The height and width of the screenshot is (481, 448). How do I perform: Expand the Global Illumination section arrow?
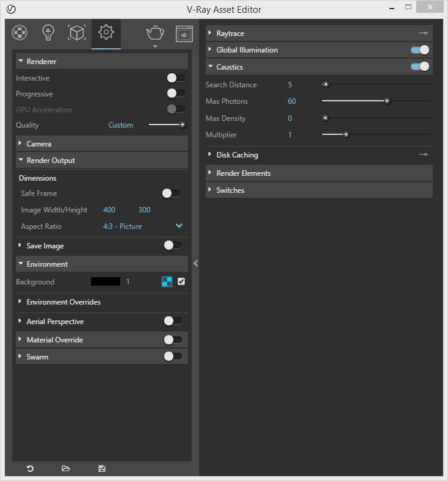point(210,49)
